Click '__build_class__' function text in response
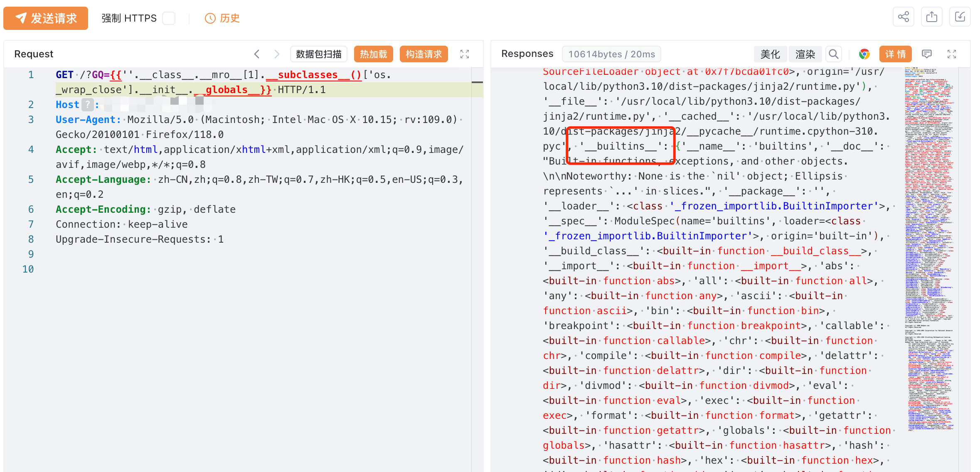 click(816, 251)
